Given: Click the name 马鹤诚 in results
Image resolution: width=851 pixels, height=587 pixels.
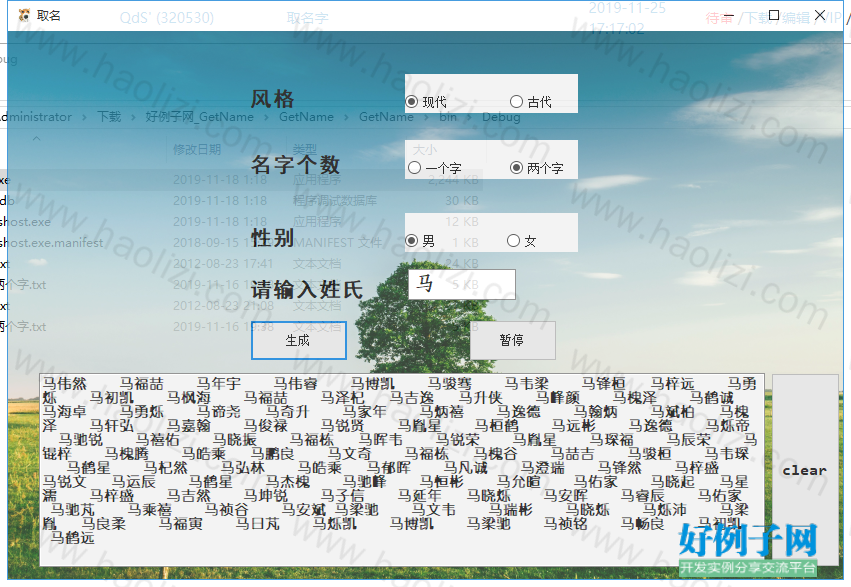Looking at the screenshot, I should (712, 398).
